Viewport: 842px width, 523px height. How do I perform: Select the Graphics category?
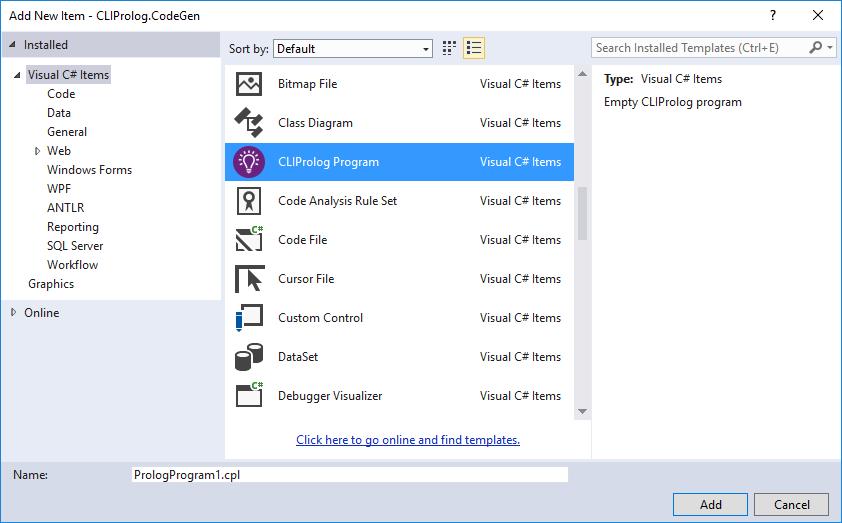[51, 284]
